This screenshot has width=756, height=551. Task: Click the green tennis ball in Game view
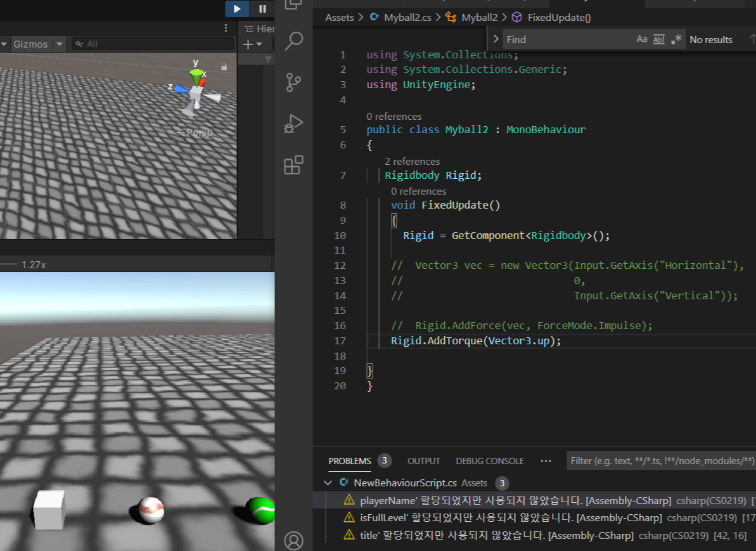(x=261, y=510)
